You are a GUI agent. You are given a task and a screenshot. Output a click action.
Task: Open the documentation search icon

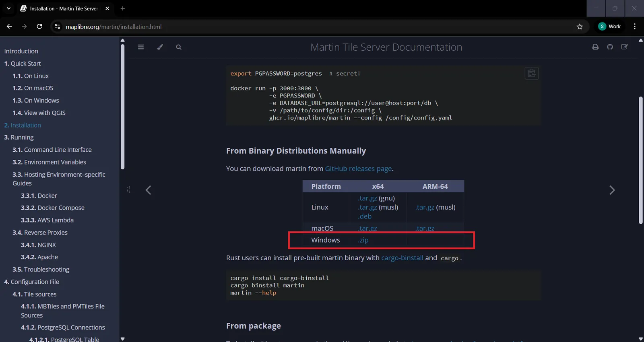pos(179,47)
